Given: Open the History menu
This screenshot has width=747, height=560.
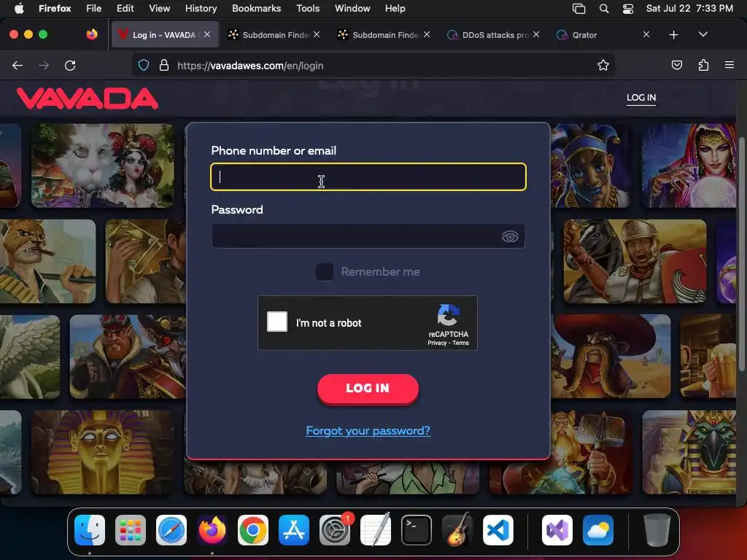Looking at the screenshot, I should point(201,9).
